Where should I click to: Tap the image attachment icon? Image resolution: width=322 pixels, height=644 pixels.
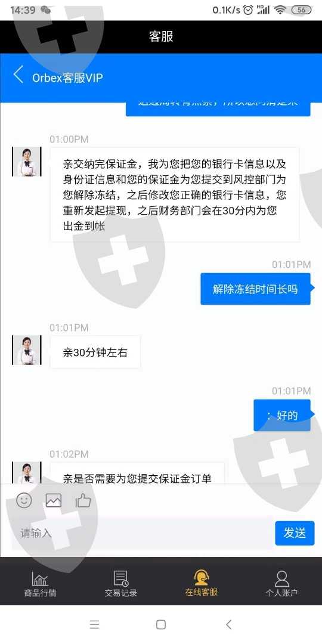[54, 500]
